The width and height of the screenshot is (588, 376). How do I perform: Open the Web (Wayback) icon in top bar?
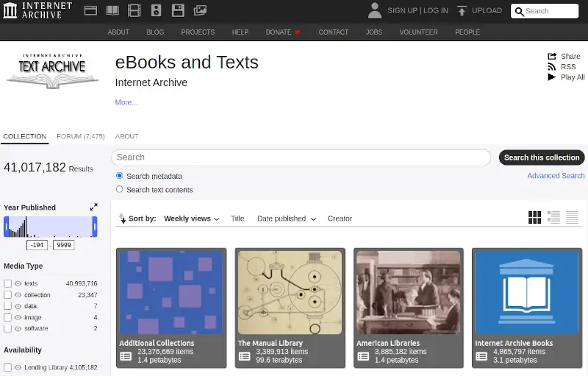(90, 10)
